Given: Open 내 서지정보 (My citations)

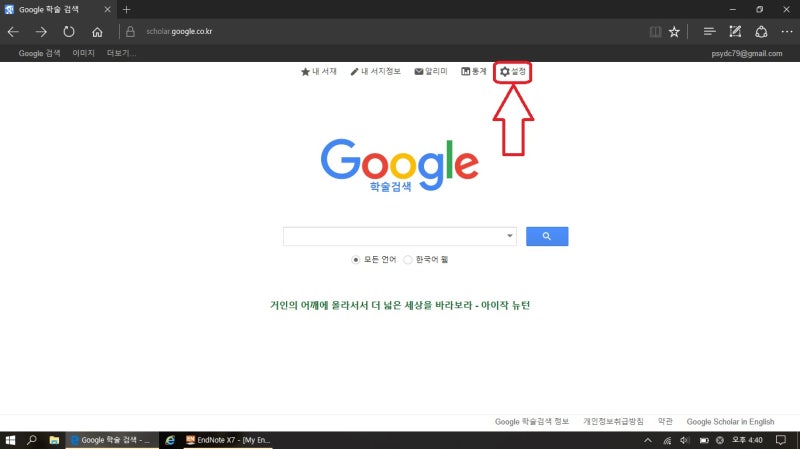Looking at the screenshot, I should [375, 71].
